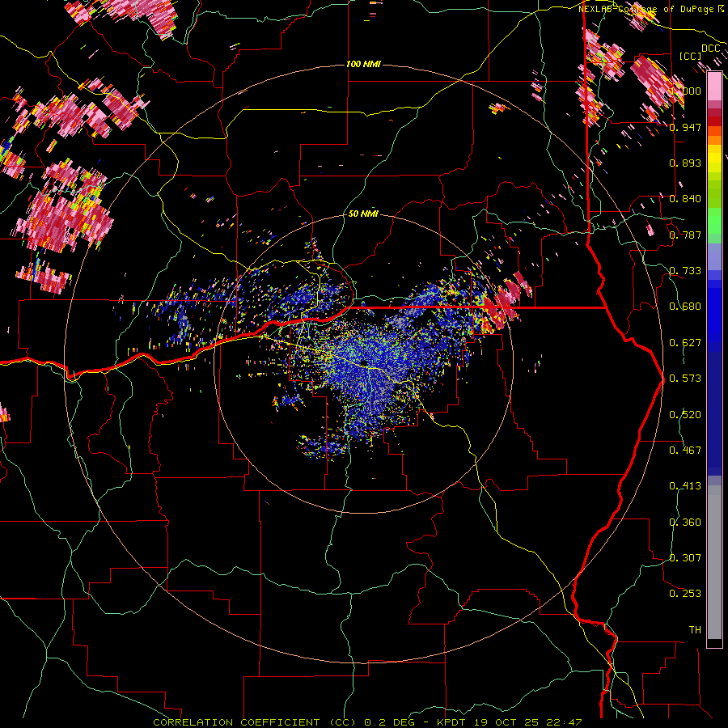Click the 100 NMI range ring label
This screenshot has height=728, width=728.
point(363,64)
